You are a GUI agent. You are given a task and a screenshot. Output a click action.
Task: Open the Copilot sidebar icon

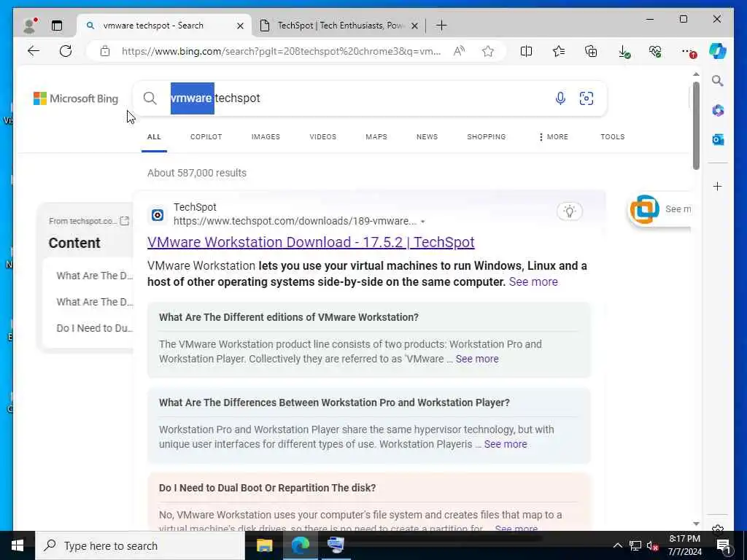pos(718,51)
